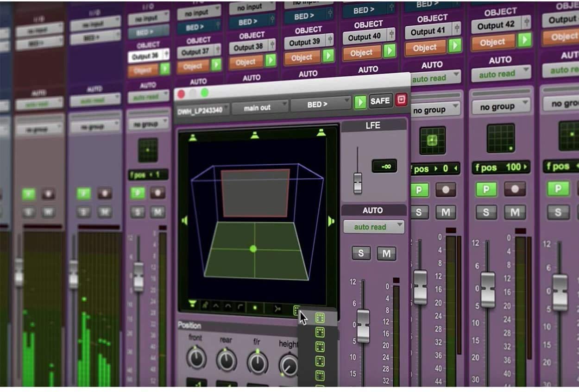This screenshot has height=392, width=579.
Task: Select the first speaker layout in popup list
Action: [x=320, y=317]
